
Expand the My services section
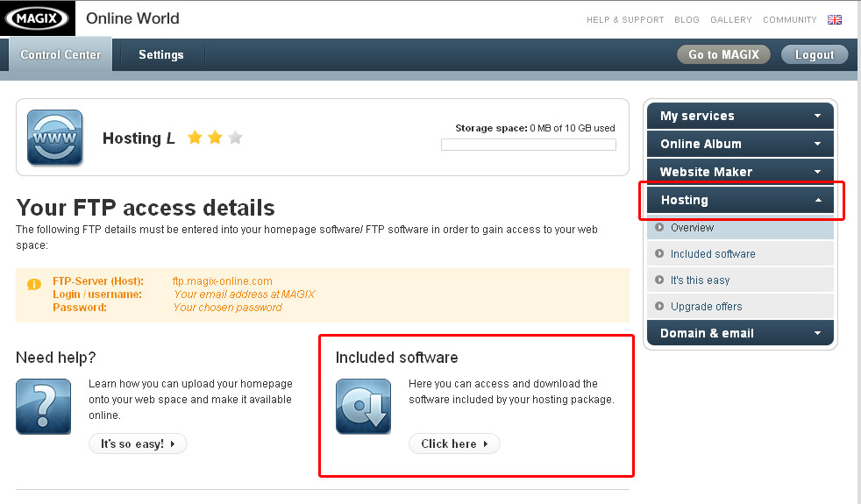(x=740, y=116)
